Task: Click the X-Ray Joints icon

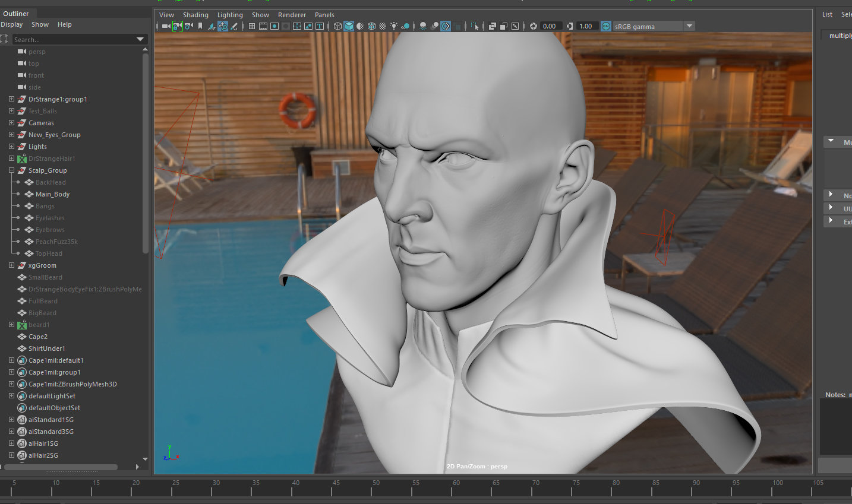Action: 515,26
